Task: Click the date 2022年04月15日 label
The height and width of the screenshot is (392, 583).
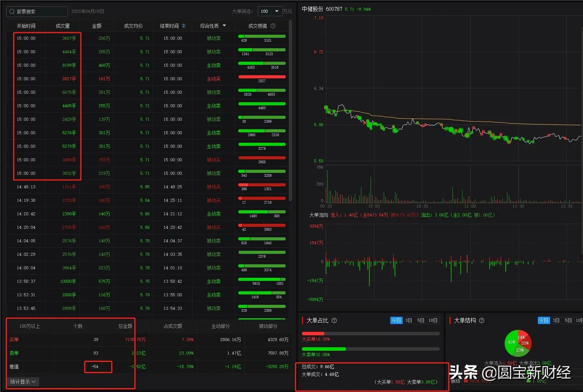Action: pos(88,12)
